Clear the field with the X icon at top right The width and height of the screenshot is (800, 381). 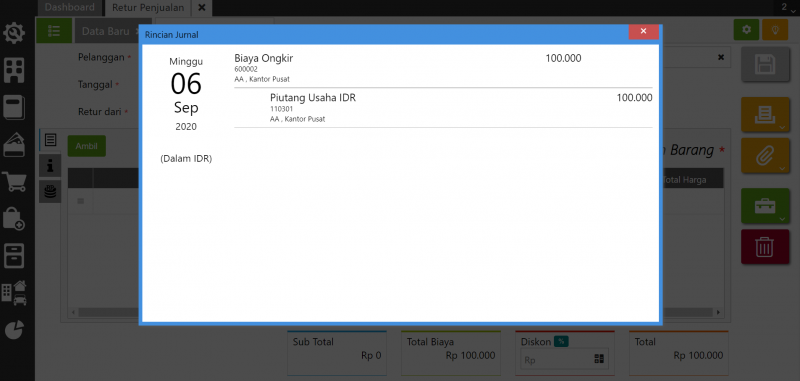720,58
